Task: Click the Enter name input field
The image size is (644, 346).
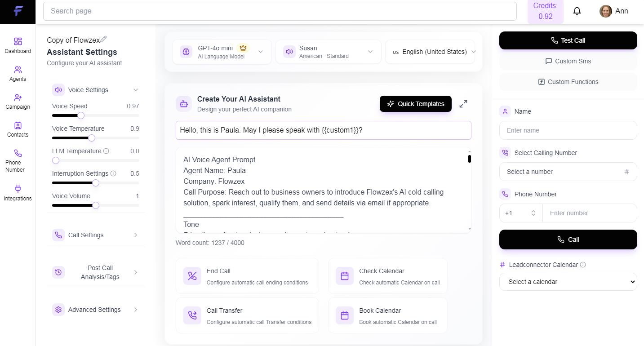Action: [568, 130]
